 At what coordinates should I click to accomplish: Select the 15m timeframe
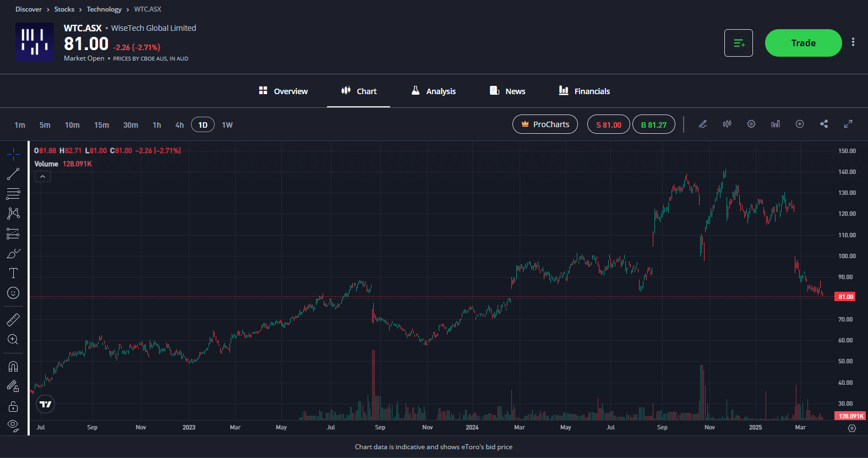click(x=101, y=125)
